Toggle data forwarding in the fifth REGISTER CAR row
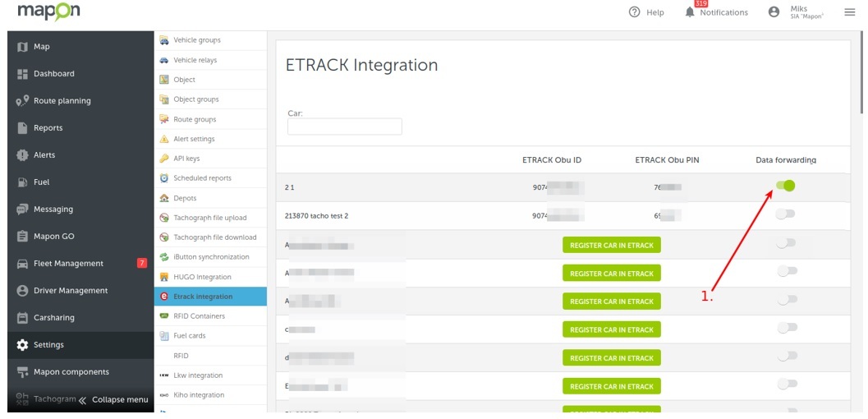The height and width of the screenshot is (419, 868). click(787, 356)
